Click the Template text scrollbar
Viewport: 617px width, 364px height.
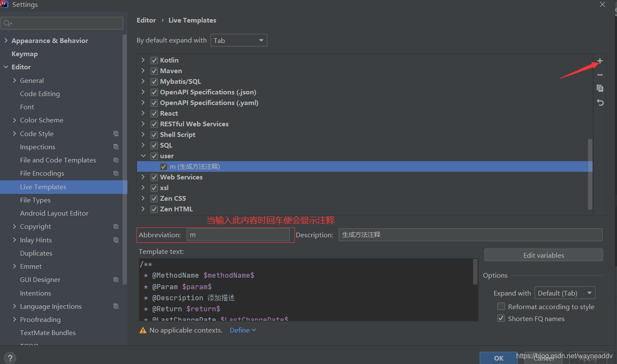click(x=475, y=271)
